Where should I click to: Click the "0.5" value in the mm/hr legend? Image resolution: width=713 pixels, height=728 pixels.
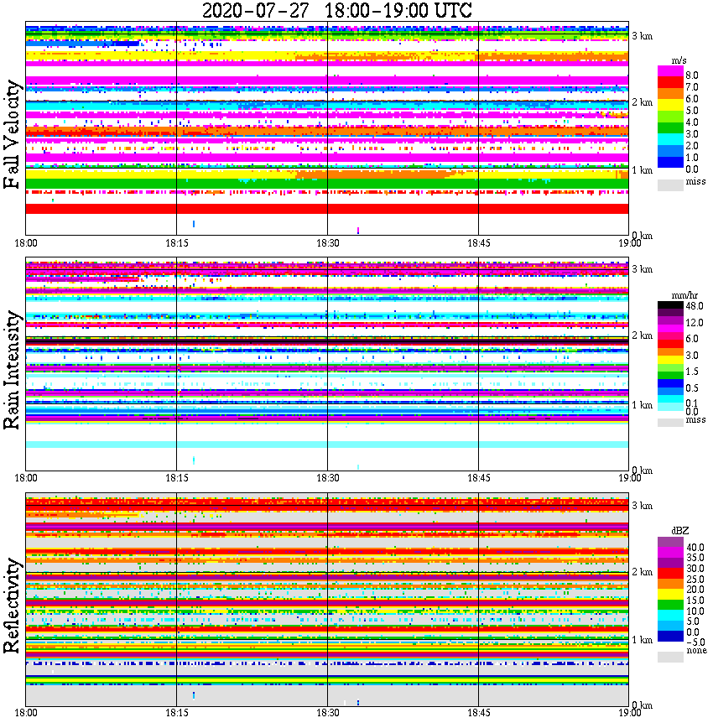[x=692, y=387]
